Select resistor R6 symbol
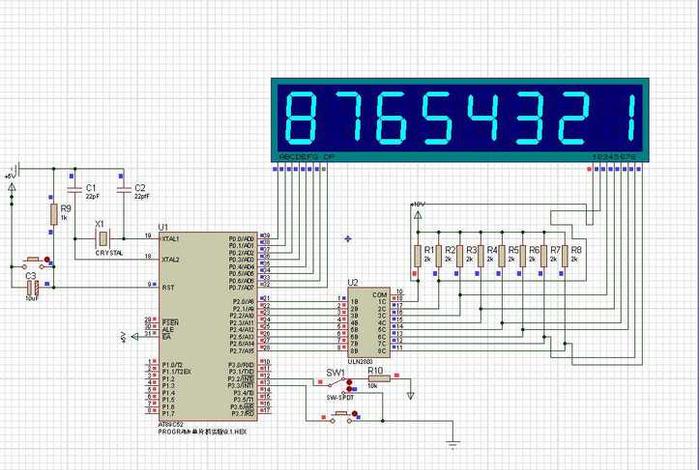The height and width of the screenshot is (470, 700). coord(523,256)
